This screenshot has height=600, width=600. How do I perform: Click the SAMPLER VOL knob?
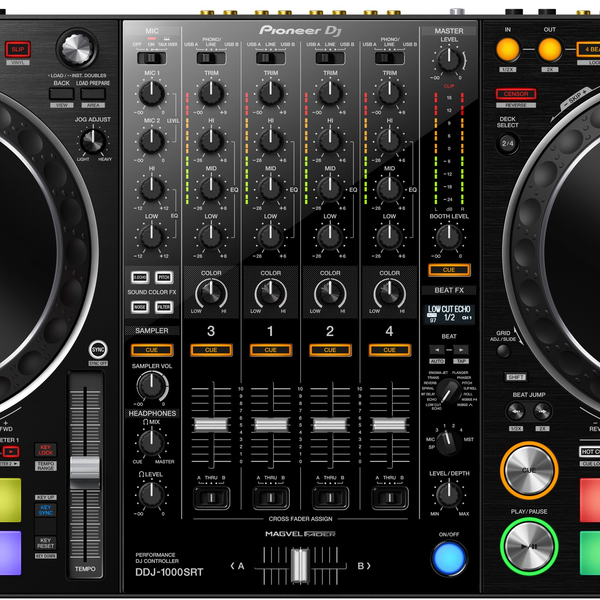(x=152, y=386)
